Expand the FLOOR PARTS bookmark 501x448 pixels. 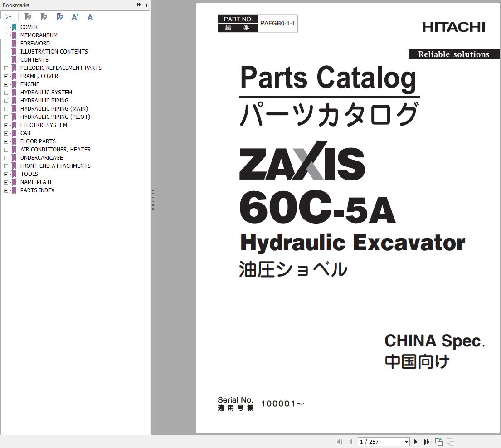point(6,141)
